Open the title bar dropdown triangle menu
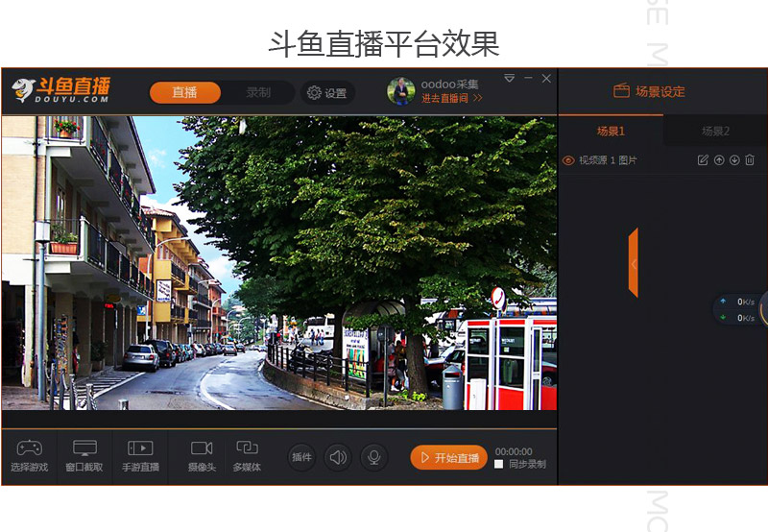768x532 pixels. click(510, 79)
